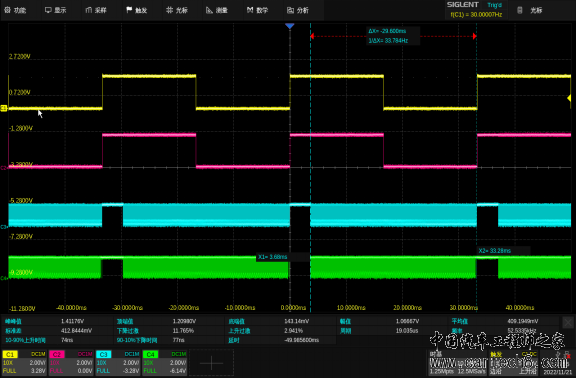This screenshot has width=576, height=378.
Task: Click the C1 ground level marker
Action: [x=4, y=108]
